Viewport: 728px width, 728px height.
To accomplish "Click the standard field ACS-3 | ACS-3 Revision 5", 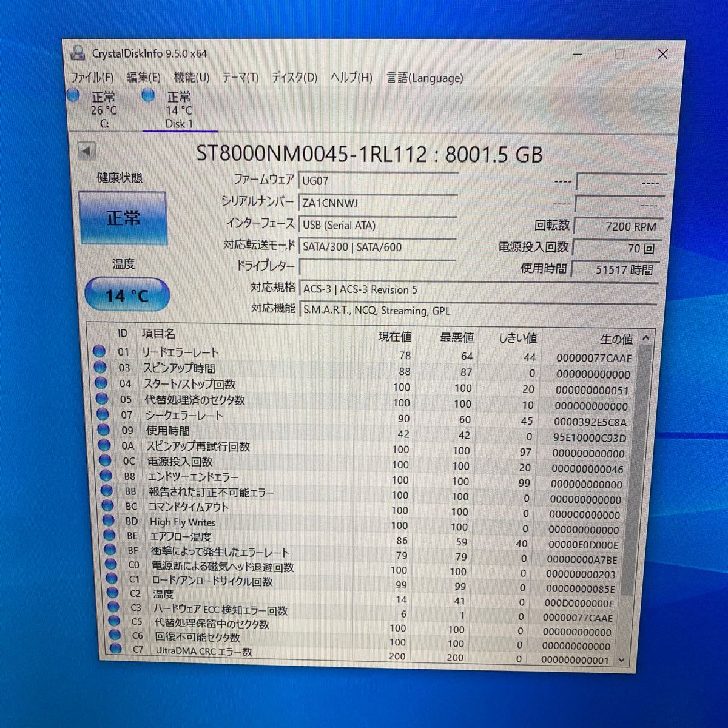I will pyautogui.click(x=478, y=289).
